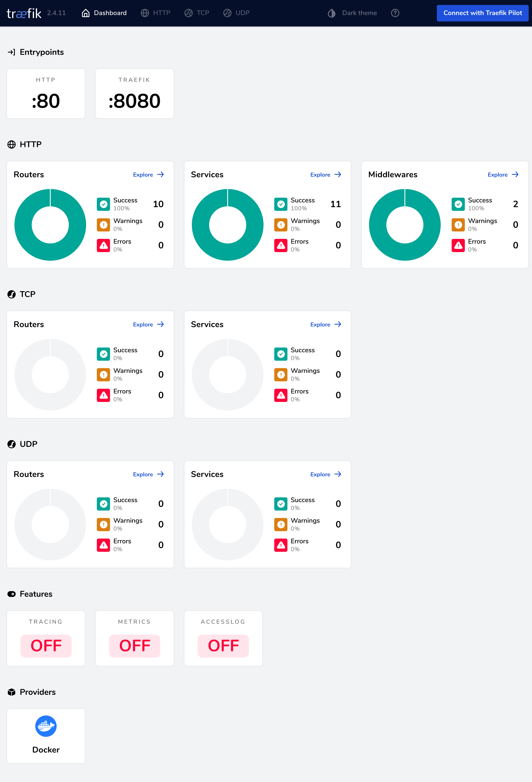Screen dimensions: 532x782
Task: Click the HTTP Routers Success check icon
Action: 104,204
